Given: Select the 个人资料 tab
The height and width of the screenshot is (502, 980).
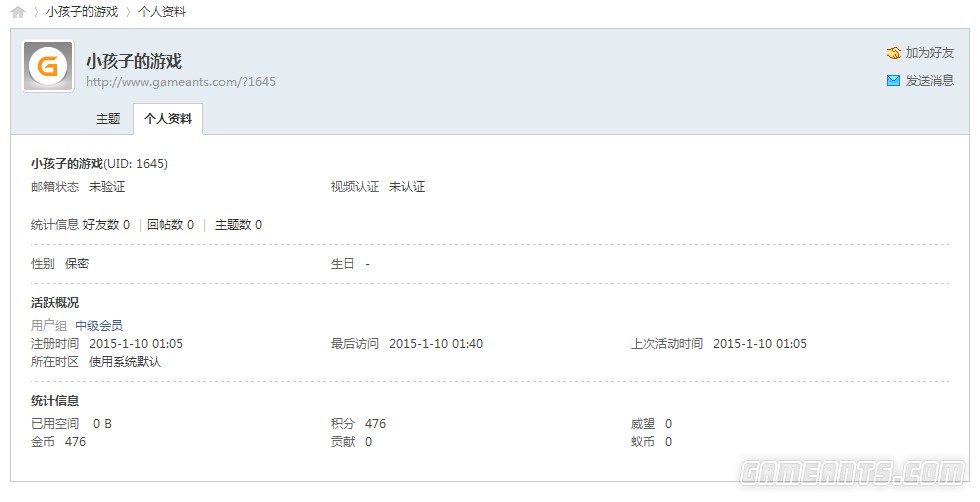Looking at the screenshot, I should coord(168,119).
